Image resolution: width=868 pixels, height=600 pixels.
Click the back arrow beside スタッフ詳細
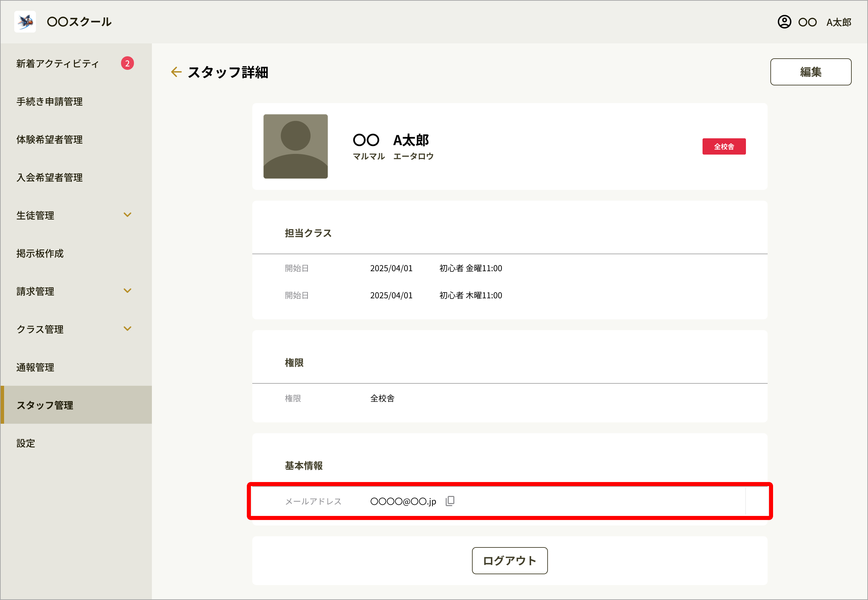(x=176, y=72)
